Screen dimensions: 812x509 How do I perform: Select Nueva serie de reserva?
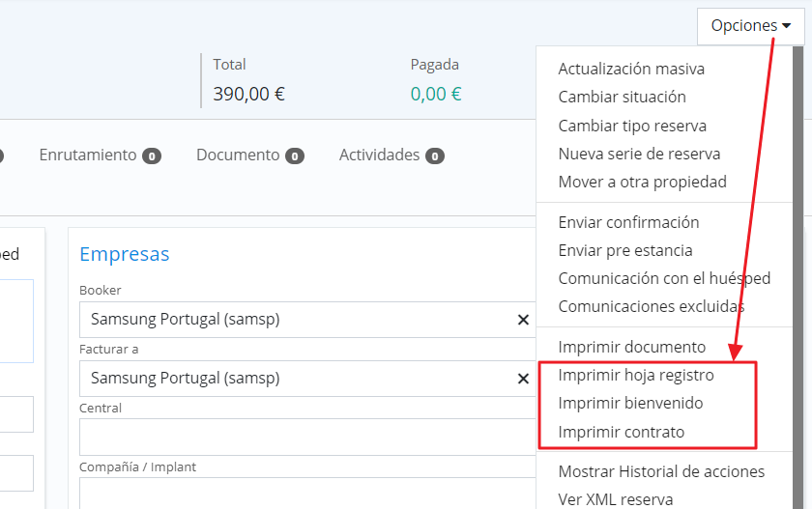tap(639, 154)
